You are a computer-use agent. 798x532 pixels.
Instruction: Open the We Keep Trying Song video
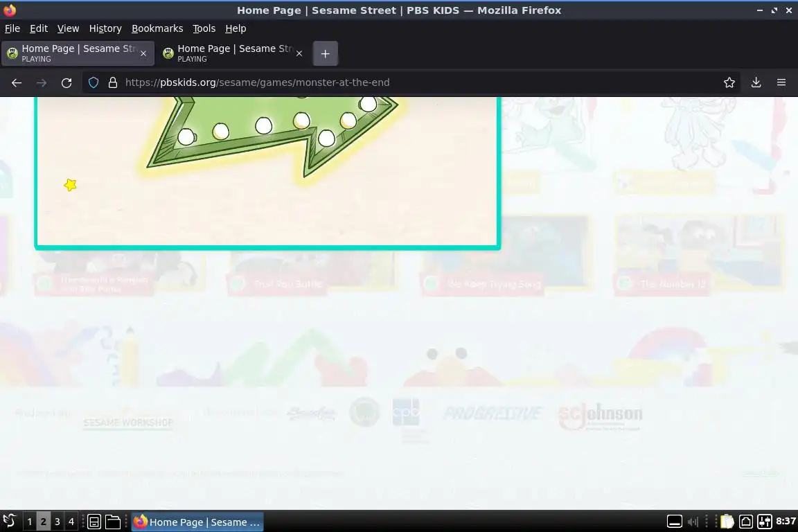point(507,254)
